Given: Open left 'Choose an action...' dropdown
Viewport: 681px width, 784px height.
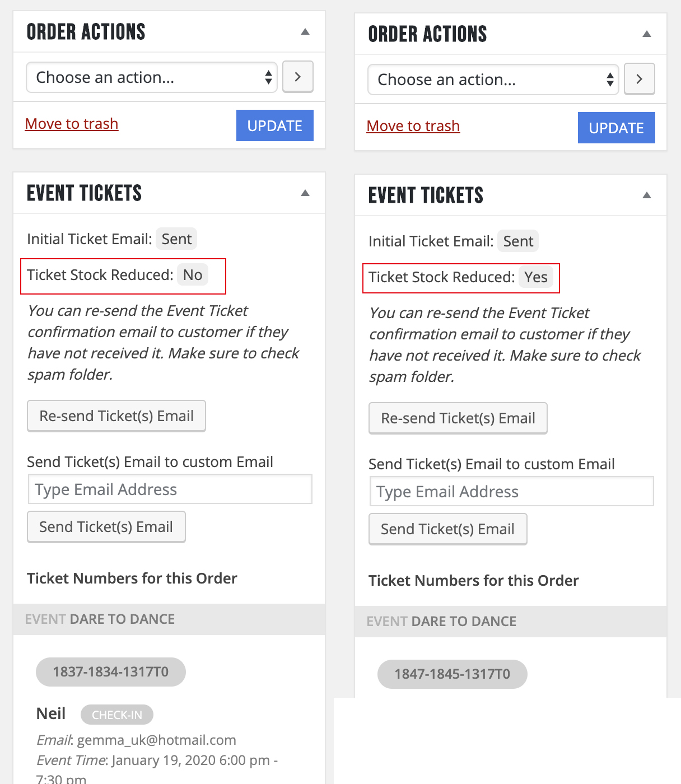Looking at the screenshot, I should pos(152,77).
